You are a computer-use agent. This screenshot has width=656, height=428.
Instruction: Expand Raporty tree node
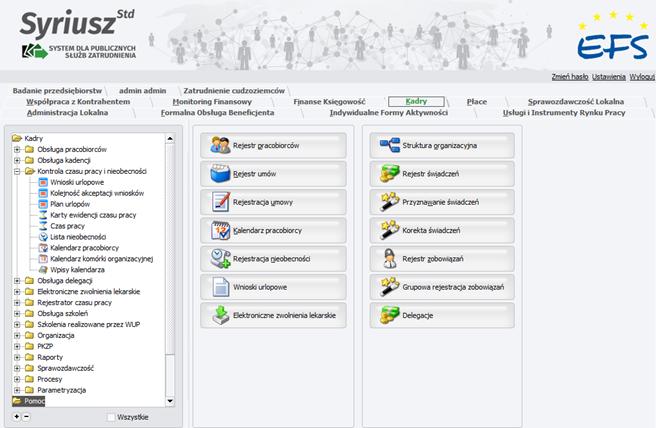coord(17,357)
